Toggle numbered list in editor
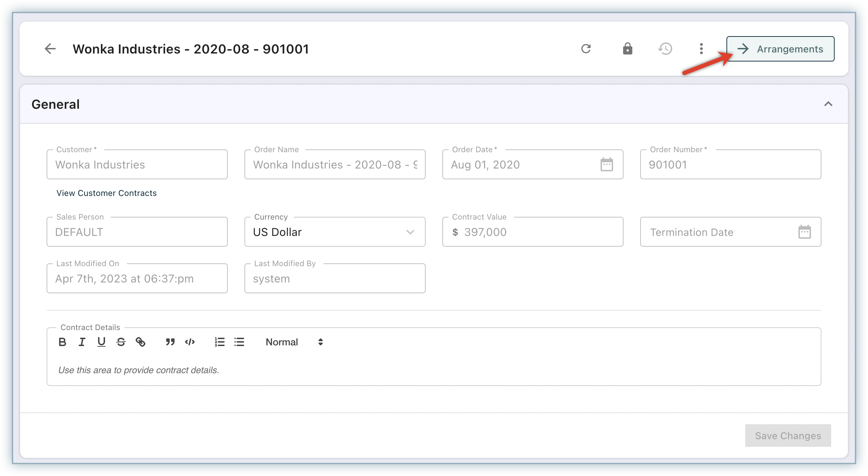Viewport: 868px width, 476px height. pyautogui.click(x=219, y=342)
